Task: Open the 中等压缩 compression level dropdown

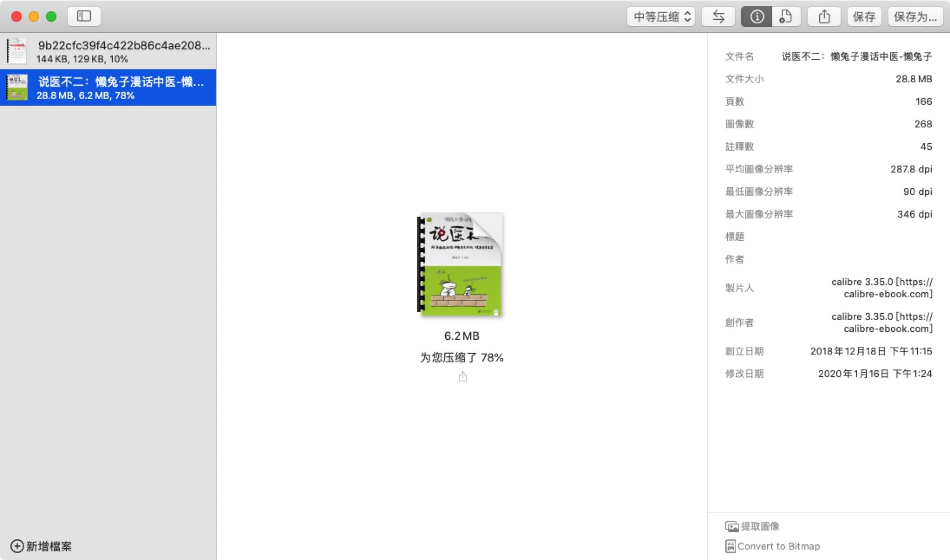Action: coord(661,16)
